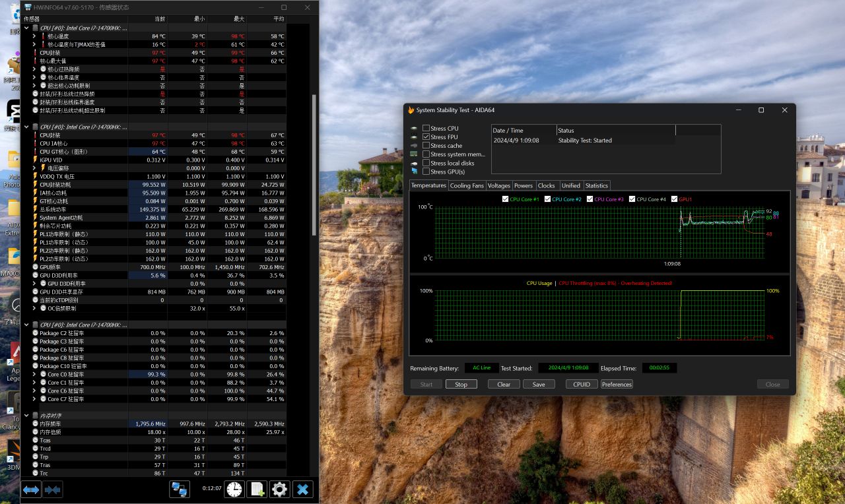Select the GPU频率 clock sensor icon
This screenshot has width=845, height=504.
pyautogui.click(x=36, y=267)
